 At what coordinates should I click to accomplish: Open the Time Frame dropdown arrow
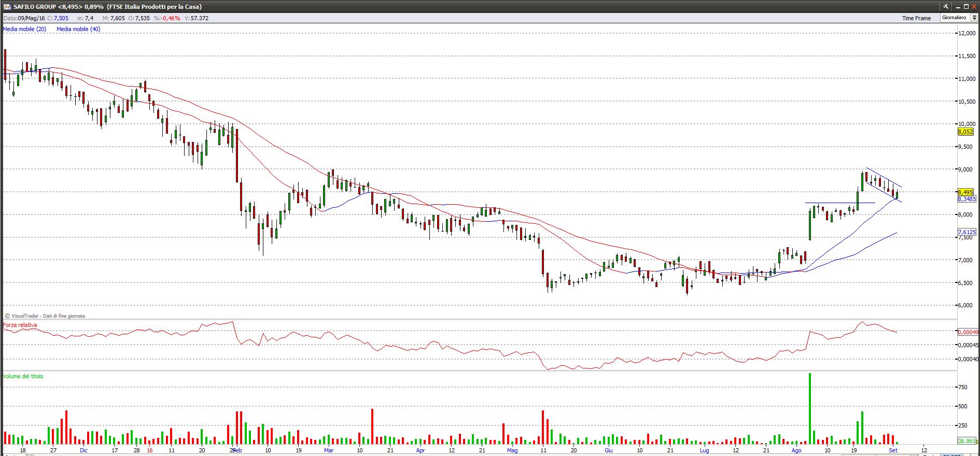coord(974,18)
